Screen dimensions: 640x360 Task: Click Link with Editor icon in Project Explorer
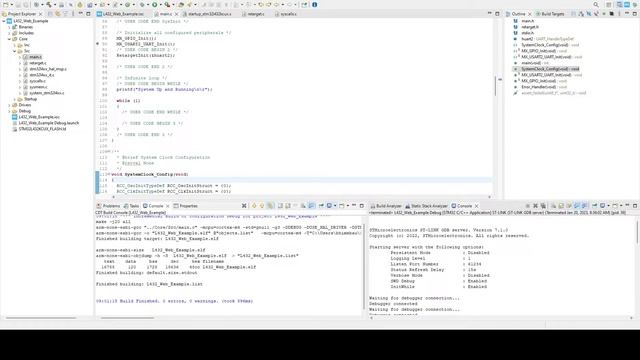[58, 13]
